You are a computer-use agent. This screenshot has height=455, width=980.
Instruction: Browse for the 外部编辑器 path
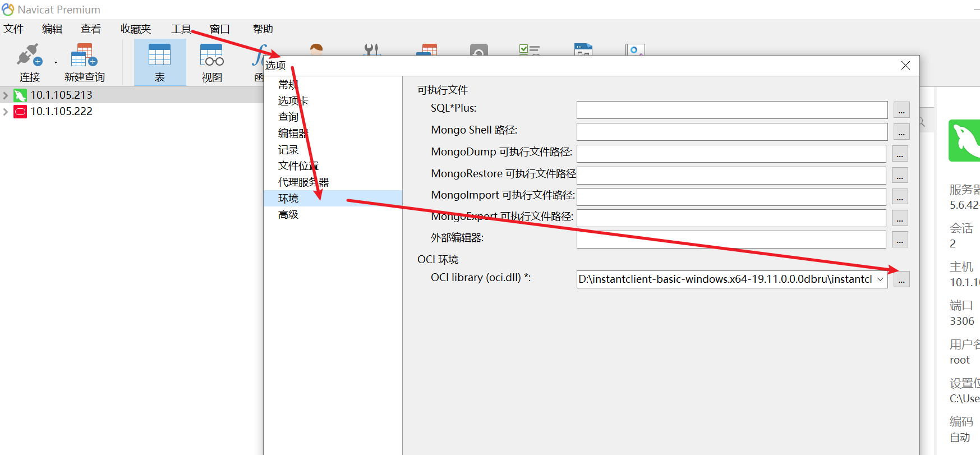pyautogui.click(x=900, y=240)
